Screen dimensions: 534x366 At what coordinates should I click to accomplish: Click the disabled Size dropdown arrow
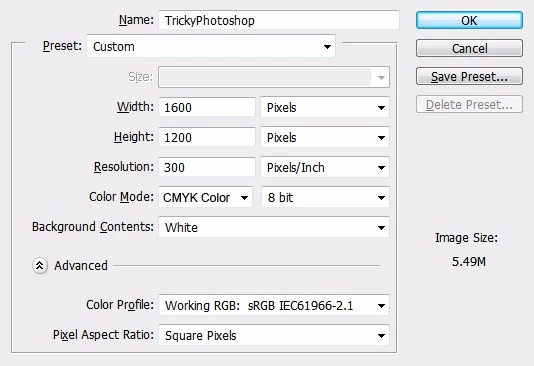tap(381, 78)
